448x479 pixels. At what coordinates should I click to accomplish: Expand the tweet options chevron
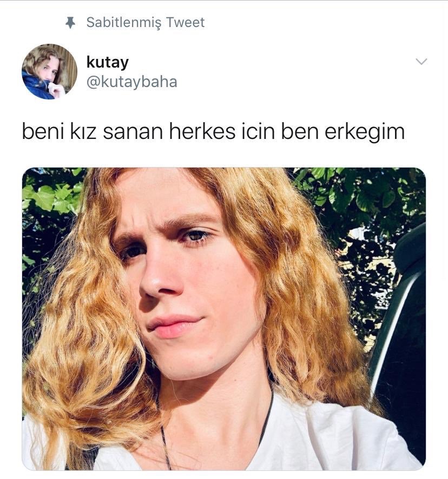click(x=421, y=62)
